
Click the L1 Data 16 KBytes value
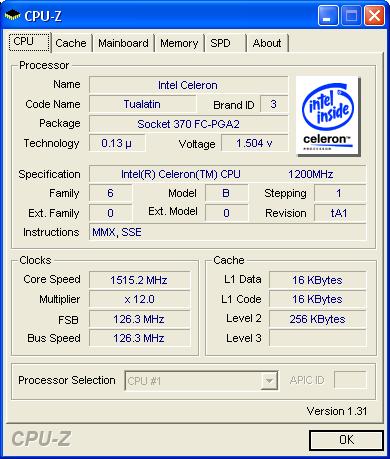click(x=317, y=280)
